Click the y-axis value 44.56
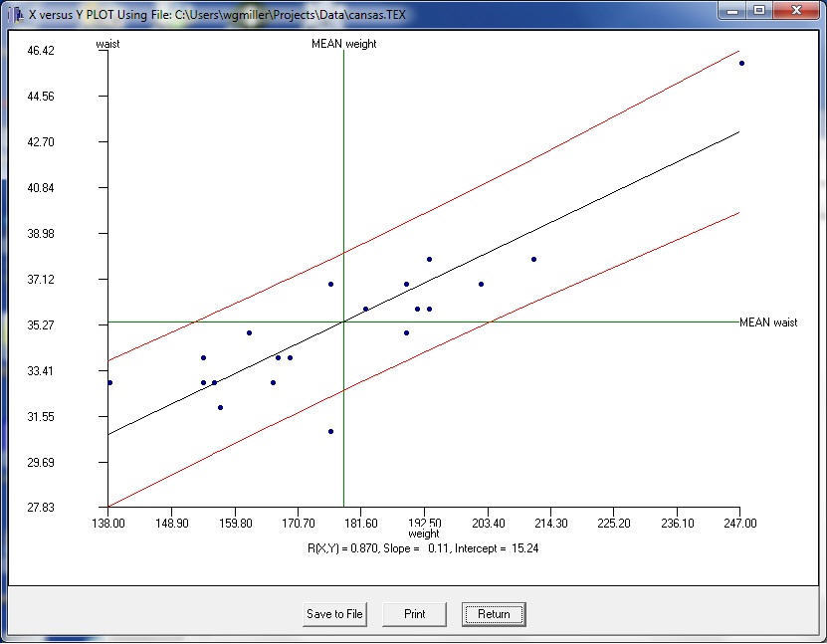This screenshot has height=644, width=827. pos(41,97)
